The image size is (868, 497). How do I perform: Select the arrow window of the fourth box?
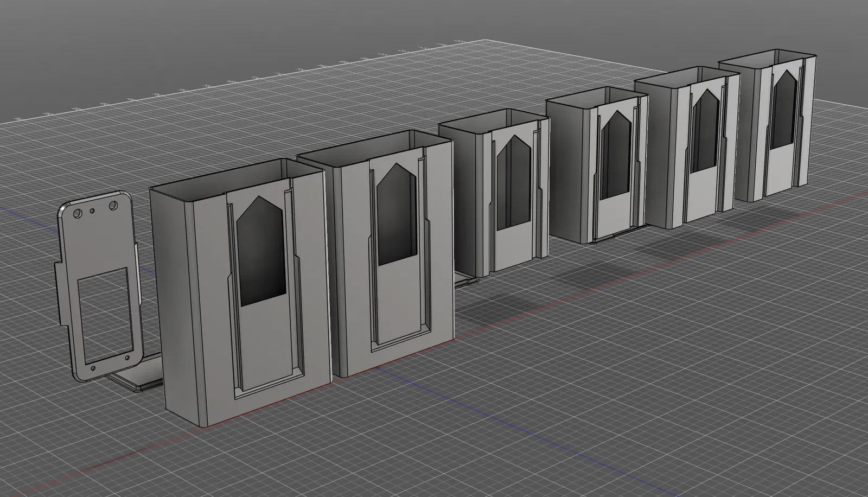click(x=615, y=155)
